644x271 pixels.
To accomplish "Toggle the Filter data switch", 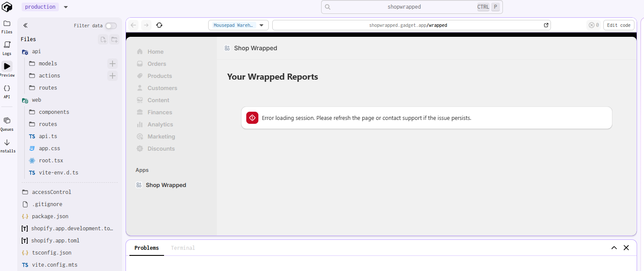I will pos(111,26).
